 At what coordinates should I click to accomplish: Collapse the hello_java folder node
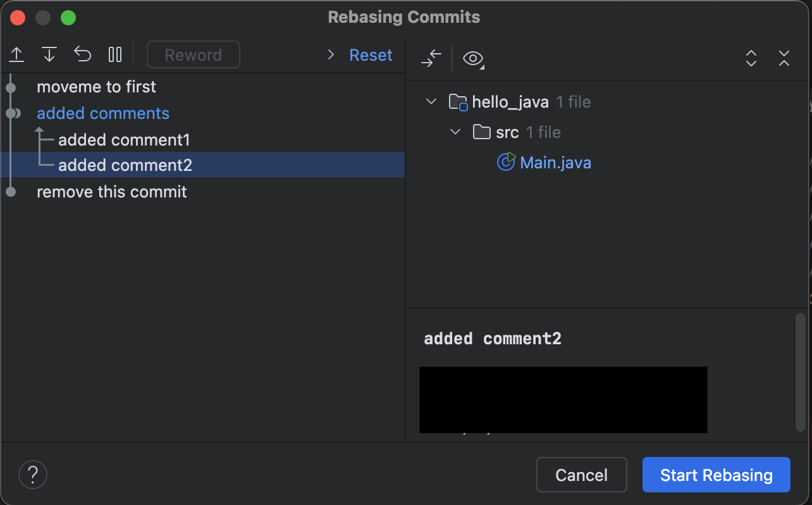tap(431, 101)
